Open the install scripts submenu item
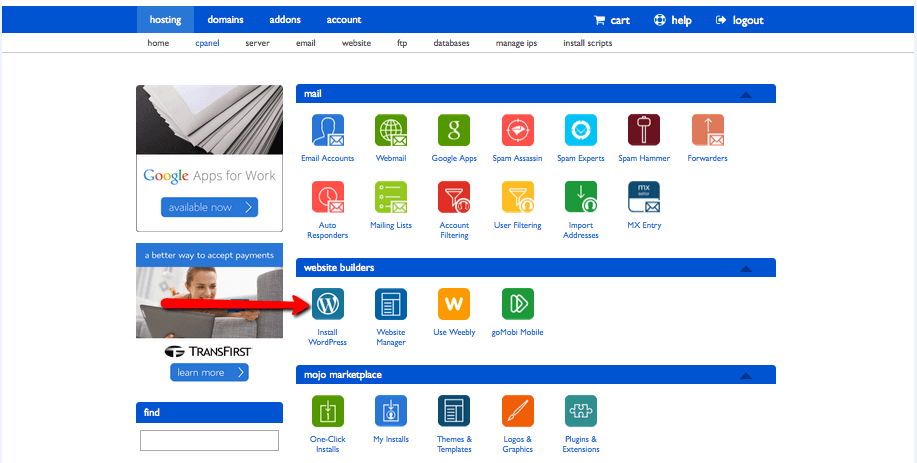917x463 pixels. (x=588, y=43)
